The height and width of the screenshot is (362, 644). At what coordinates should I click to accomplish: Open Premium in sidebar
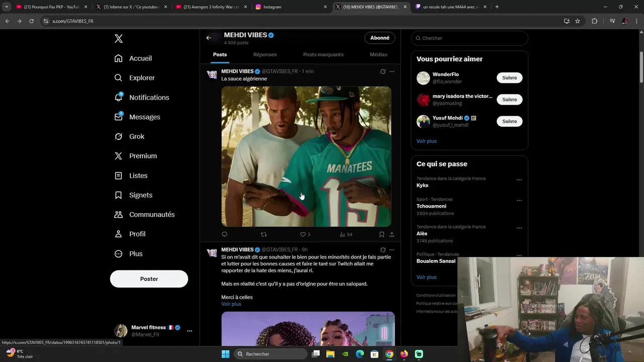click(136, 156)
